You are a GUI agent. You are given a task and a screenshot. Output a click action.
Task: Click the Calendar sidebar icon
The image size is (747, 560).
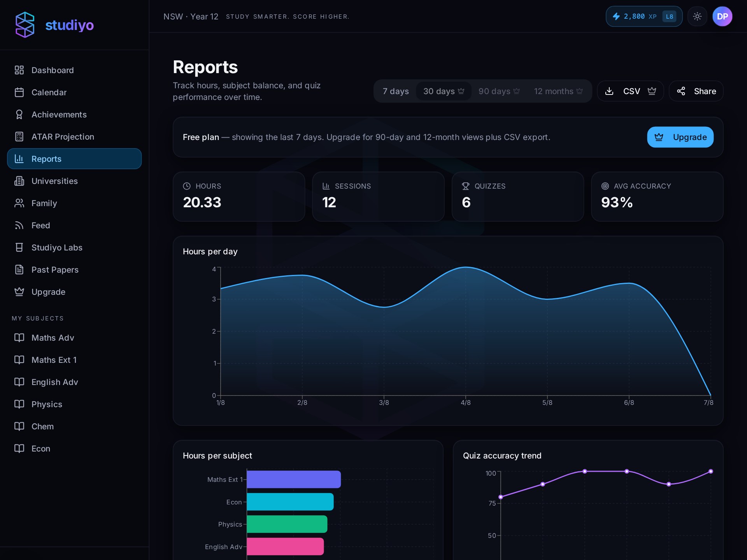point(19,92)
